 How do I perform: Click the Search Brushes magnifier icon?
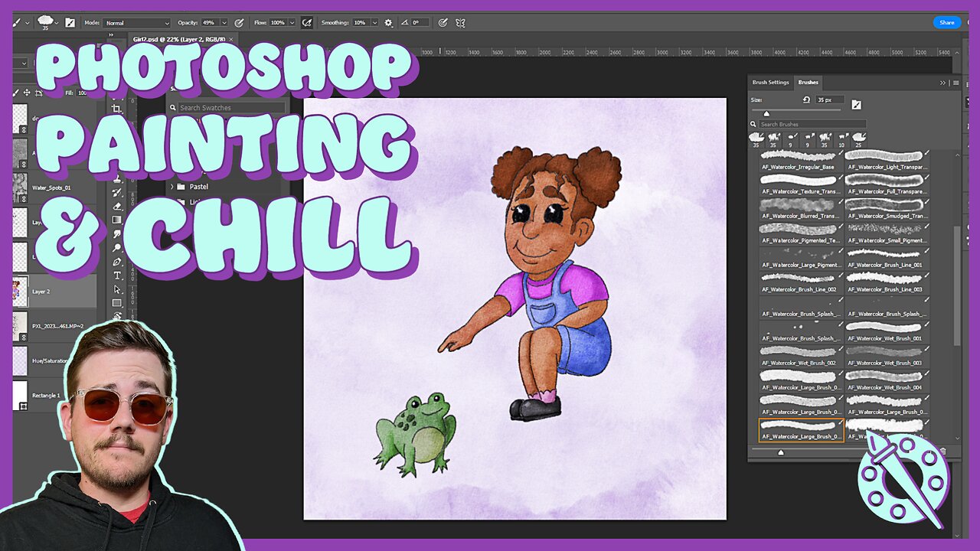754,124
